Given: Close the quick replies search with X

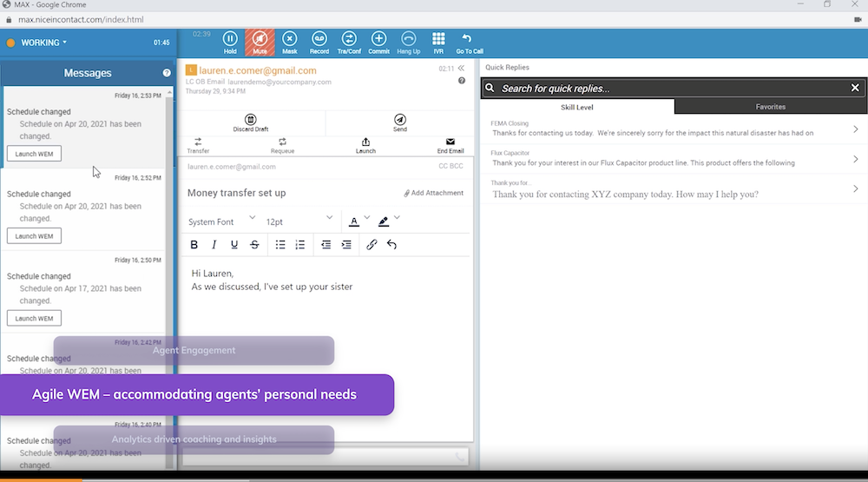Looking at the screenshot, I should click(x=855, y=88).
